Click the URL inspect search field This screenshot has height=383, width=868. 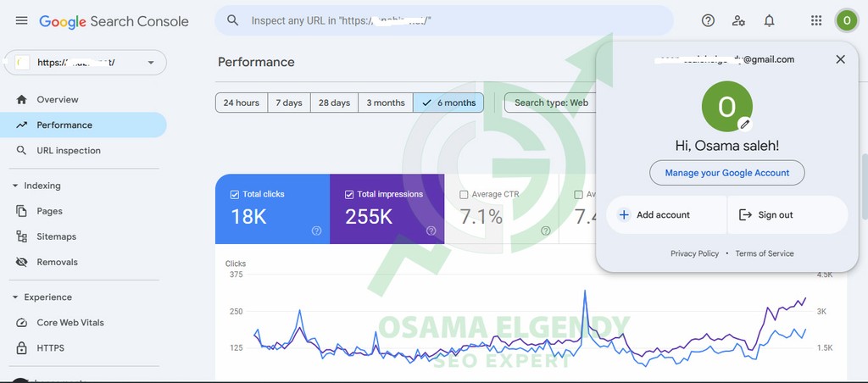[441, 20]
